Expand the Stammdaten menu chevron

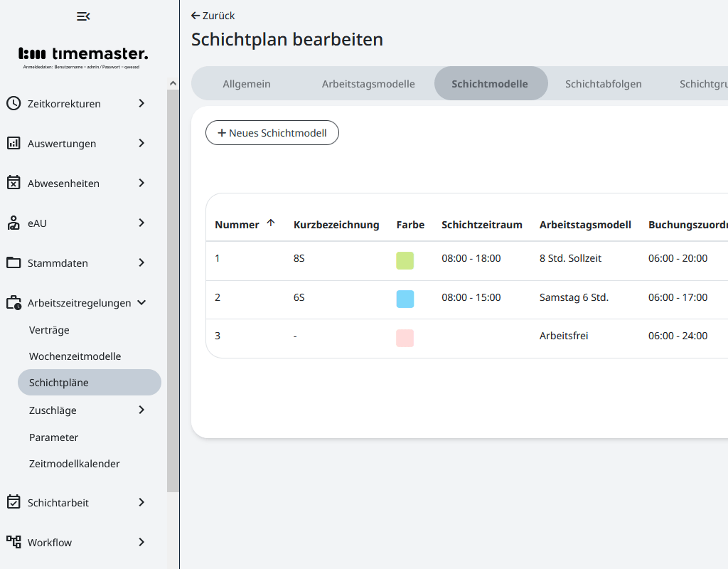coord(141,263)
